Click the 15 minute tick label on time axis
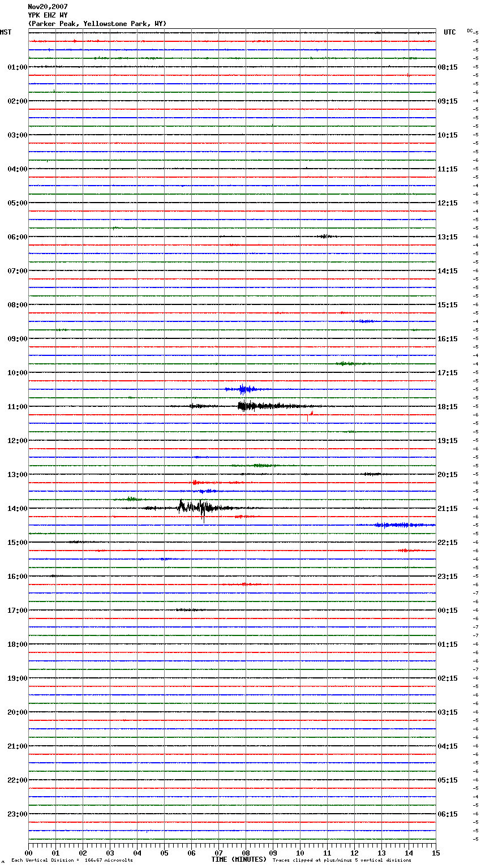Image resolution: width=481 pixels, height=868 pixels. (436, 853)
